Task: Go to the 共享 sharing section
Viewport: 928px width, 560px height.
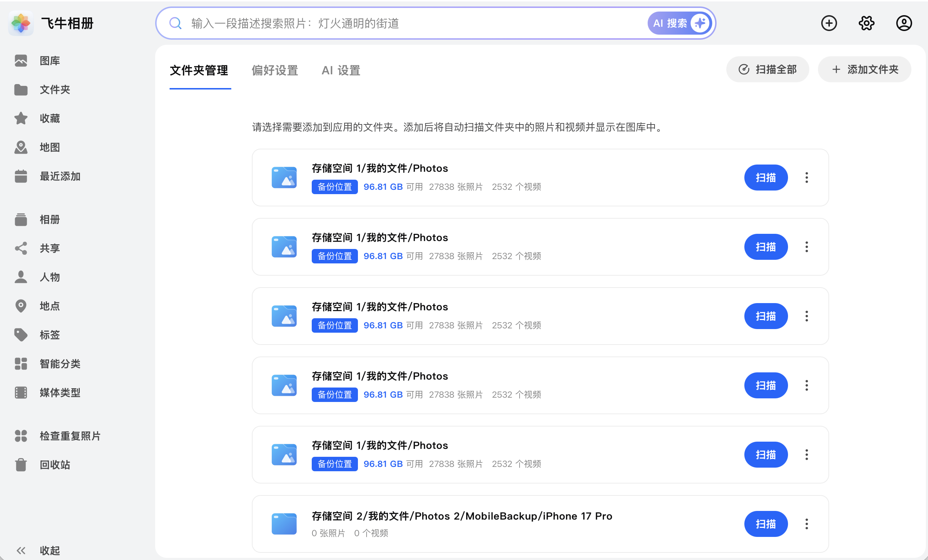Action: point(49,248)
